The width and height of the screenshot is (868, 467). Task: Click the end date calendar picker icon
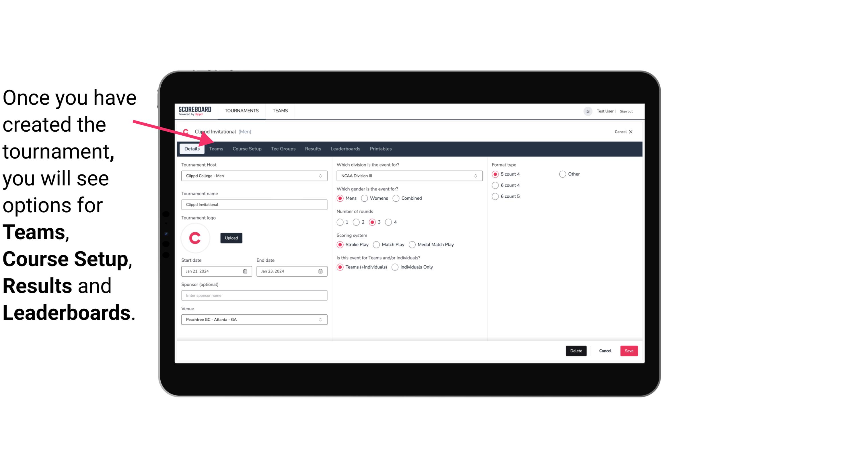tap(321, 271)
